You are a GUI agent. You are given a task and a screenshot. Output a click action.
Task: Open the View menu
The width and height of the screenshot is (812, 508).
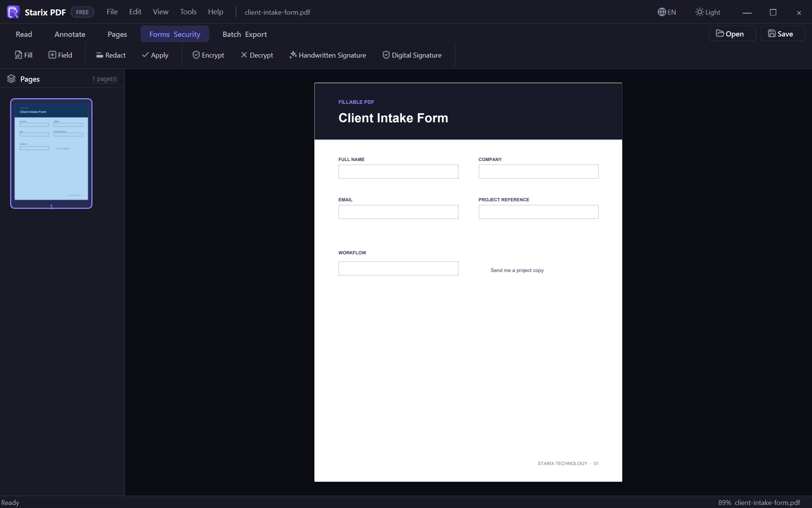pos(161,12)
